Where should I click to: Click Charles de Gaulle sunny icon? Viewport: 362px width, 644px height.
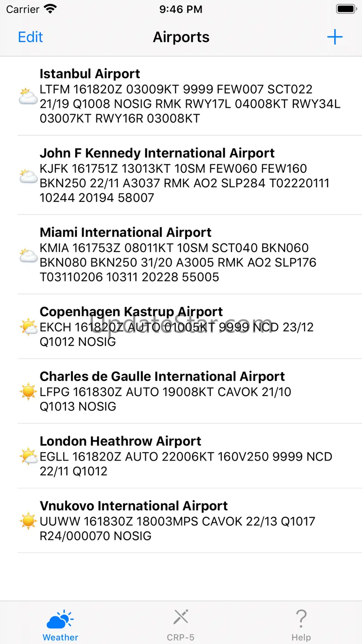[28, 391]
